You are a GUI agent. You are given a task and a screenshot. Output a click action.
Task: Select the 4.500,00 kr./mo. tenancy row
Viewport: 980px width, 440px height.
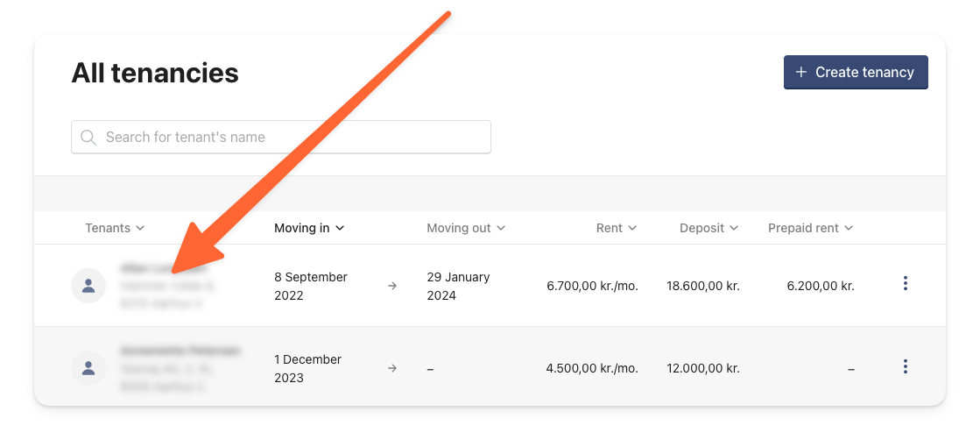(490, 368)
